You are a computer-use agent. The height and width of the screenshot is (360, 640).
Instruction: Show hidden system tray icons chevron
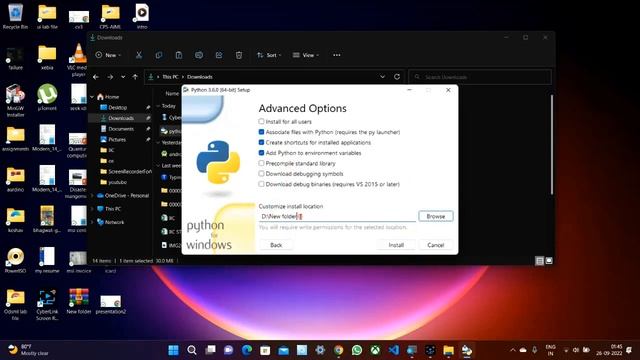pos(513,350)
